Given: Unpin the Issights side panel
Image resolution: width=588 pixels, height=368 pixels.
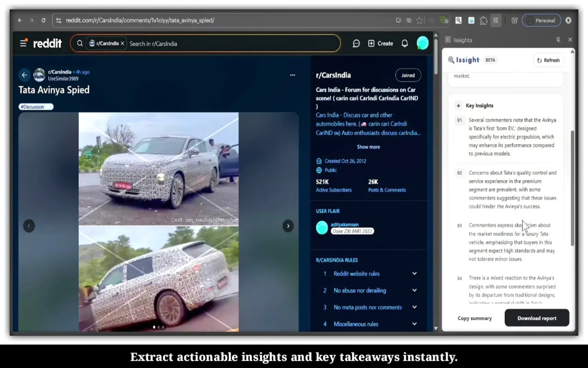Looking at the screenshot, I should pyautogui.click(x=558, y=40).
